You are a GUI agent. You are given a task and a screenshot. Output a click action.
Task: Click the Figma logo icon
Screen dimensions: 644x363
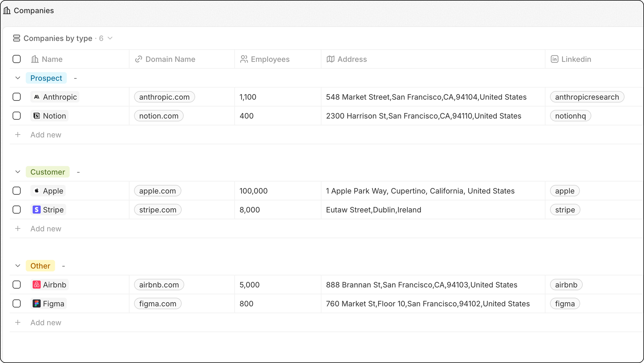click(37, 304)
